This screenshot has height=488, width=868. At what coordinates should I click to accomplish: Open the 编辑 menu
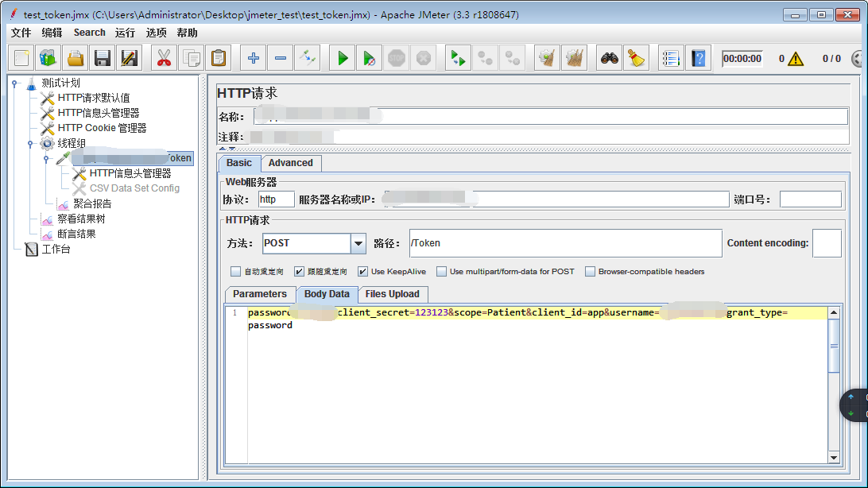52,33
